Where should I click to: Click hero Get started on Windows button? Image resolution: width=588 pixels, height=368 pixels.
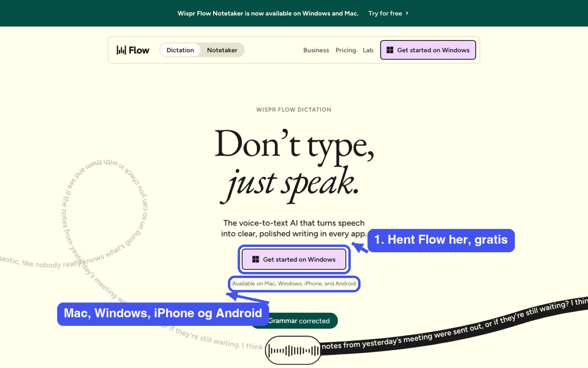tap(294, 259)
